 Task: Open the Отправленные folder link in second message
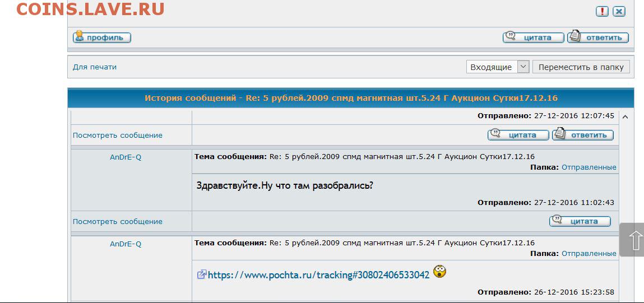[589, 254]
